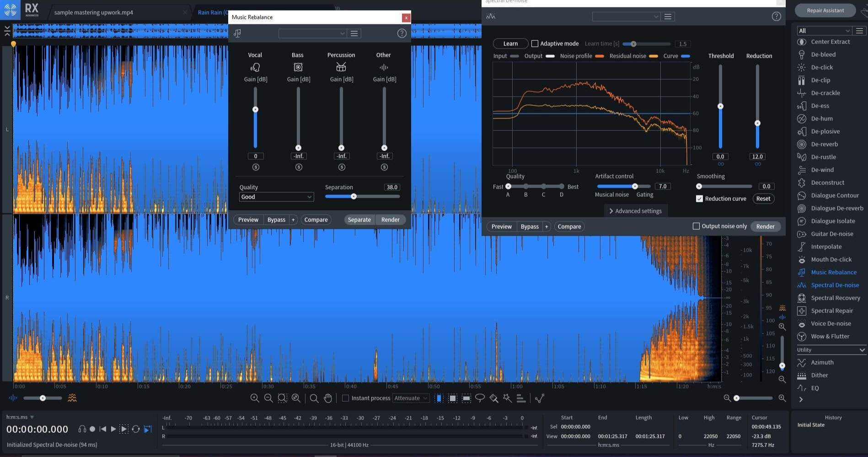Solo the Vocal channel

[256, 167]
